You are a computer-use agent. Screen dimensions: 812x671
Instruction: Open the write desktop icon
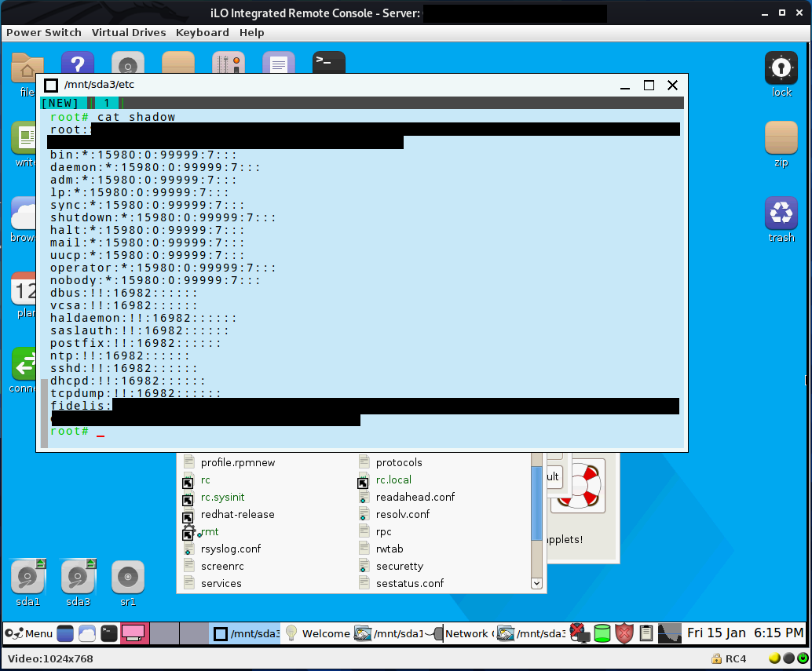coord(24,145)
